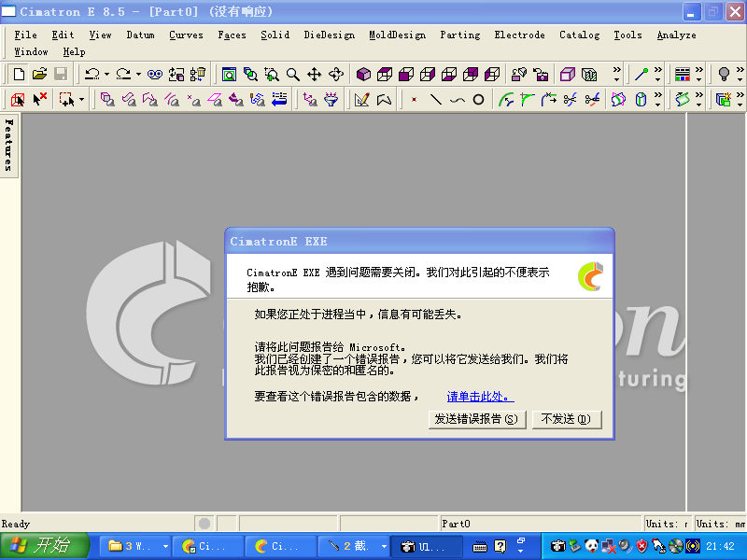Click the Units: mm status field
747x560 pixels.
(x=720, y=524)
